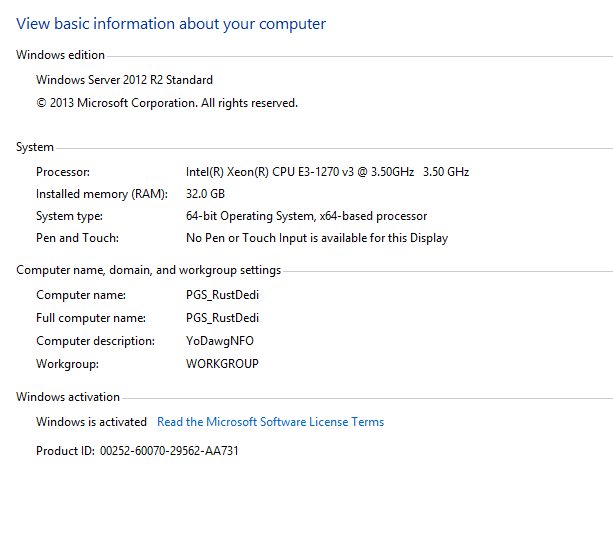
Task: Select the 32.0 GB memory value
Action: point(205,194)
